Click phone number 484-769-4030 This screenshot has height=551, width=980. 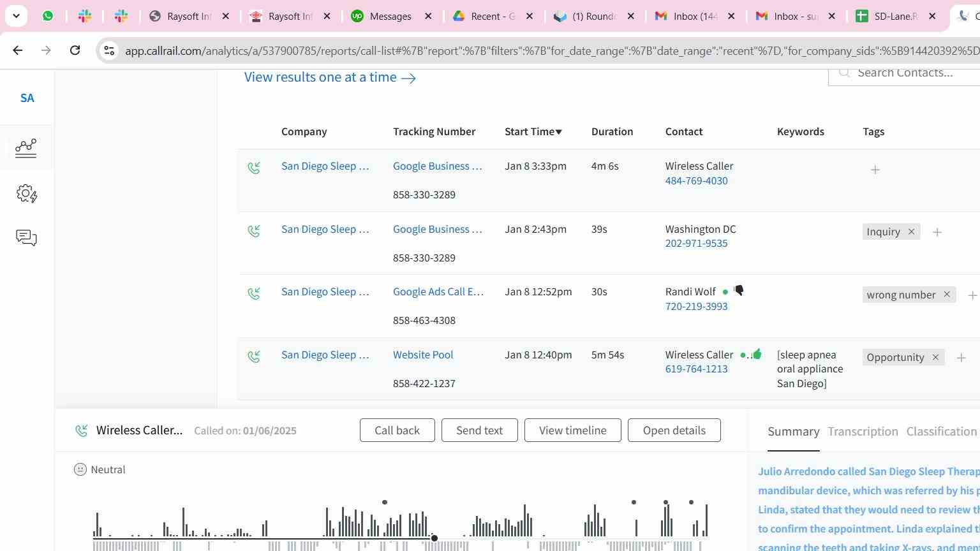[696, 180]
